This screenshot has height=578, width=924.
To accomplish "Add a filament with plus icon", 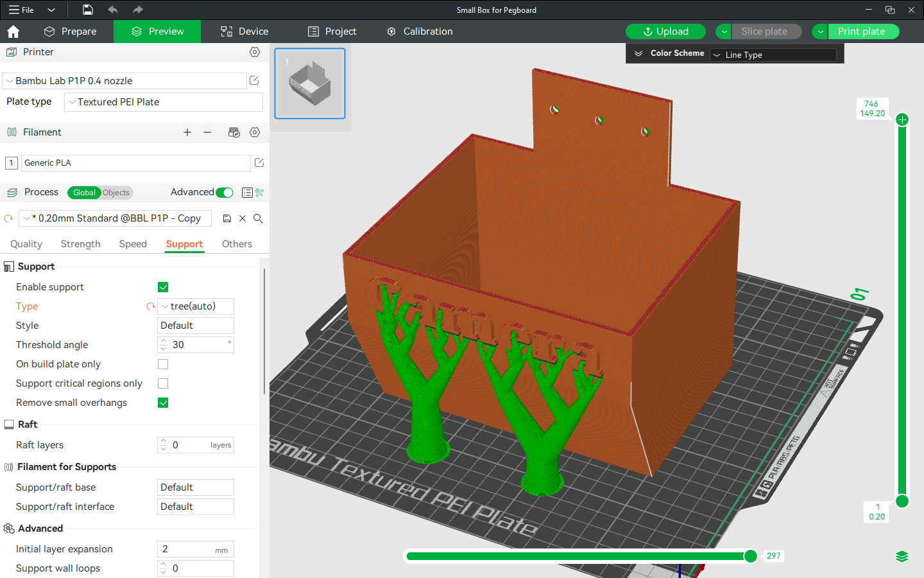I will 187,132.
